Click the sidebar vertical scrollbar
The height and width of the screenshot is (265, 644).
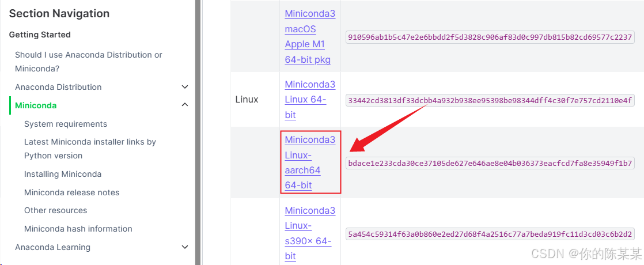click(198, 132)
